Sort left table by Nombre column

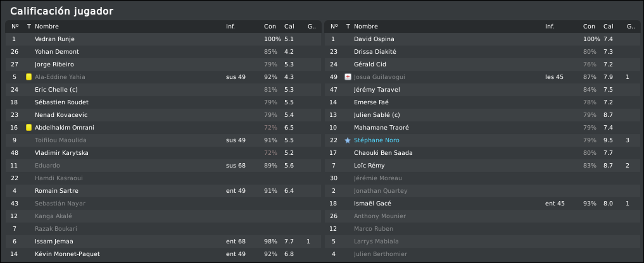tap(47, 27)
